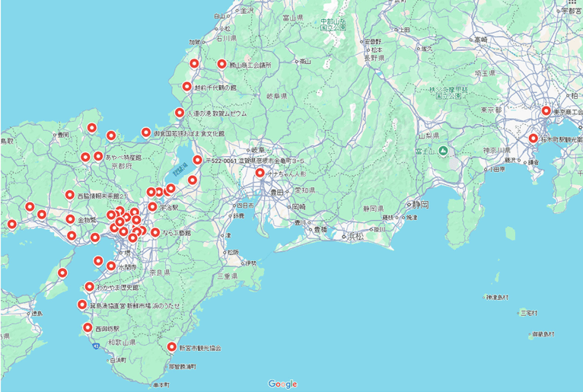The width and height of the screenshot is (583, 392).
Task: Click the 水間寺 map pin
Action: pos(111,266)
